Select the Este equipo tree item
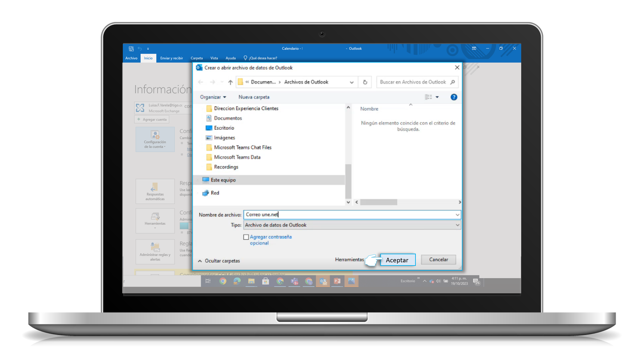The image size is (644, 363). tap(269, 180)
